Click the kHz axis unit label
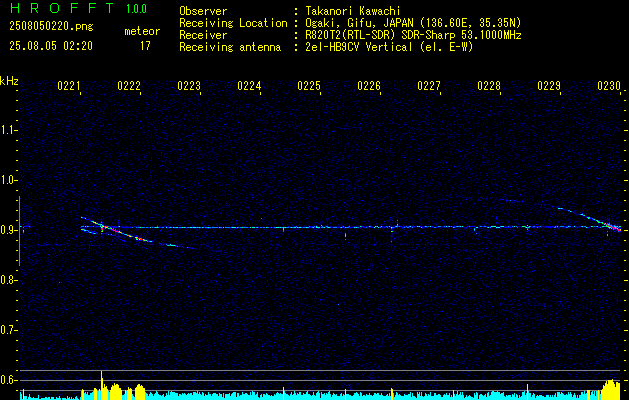629x400 pixels. tap(9, 81)
